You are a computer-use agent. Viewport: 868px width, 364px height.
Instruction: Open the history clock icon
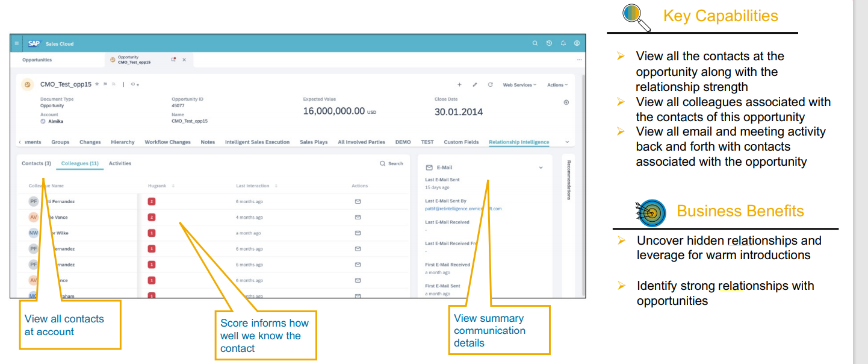point(549,43)
